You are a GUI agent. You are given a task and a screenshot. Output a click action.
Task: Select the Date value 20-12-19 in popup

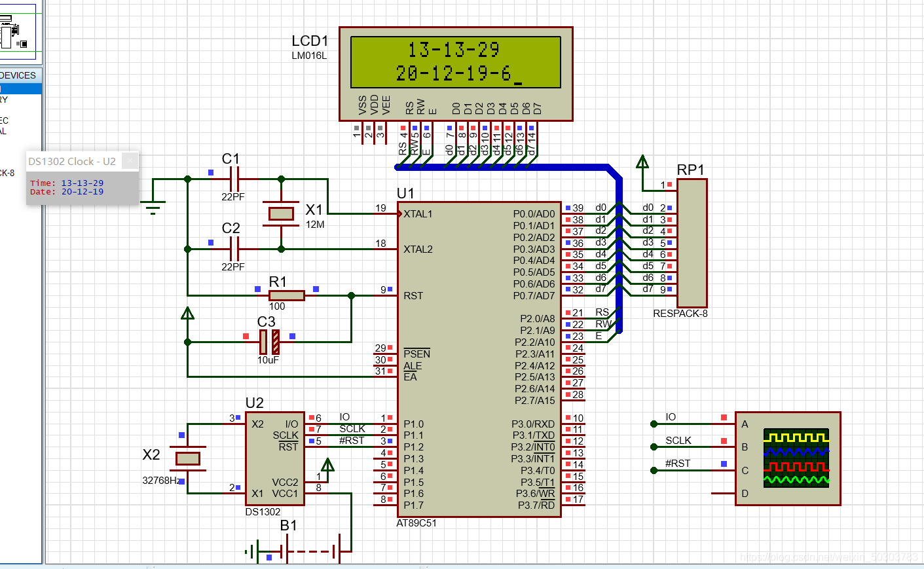(83, 192)
